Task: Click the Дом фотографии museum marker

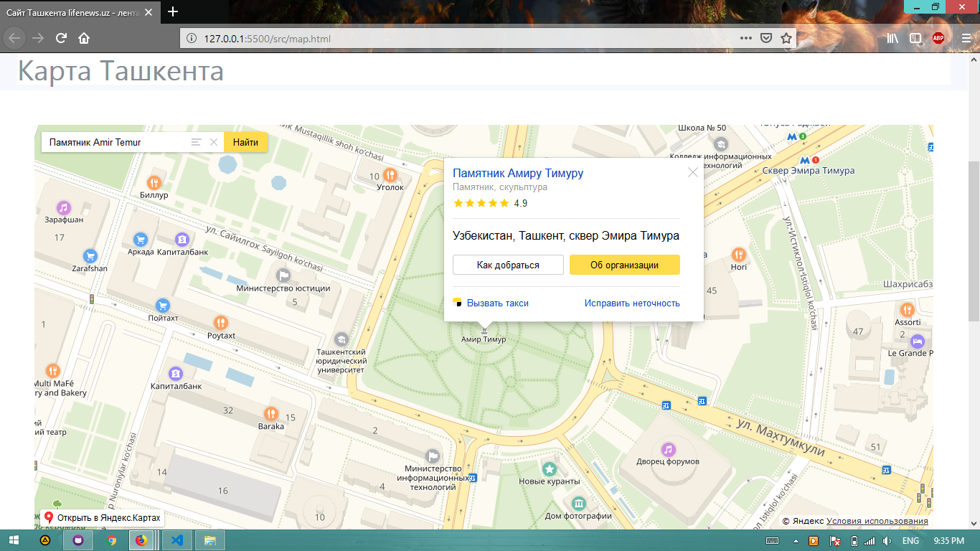Action: click(578, 503)
